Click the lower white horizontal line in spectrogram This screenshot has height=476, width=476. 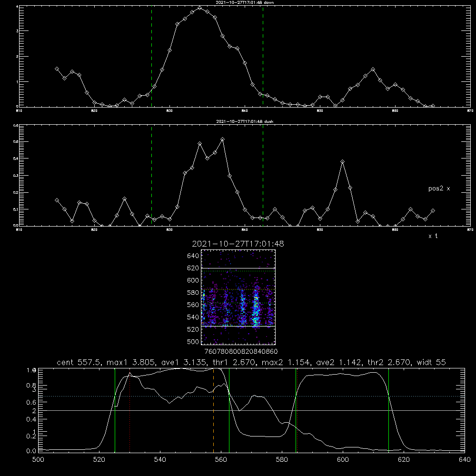coord(238,326)
